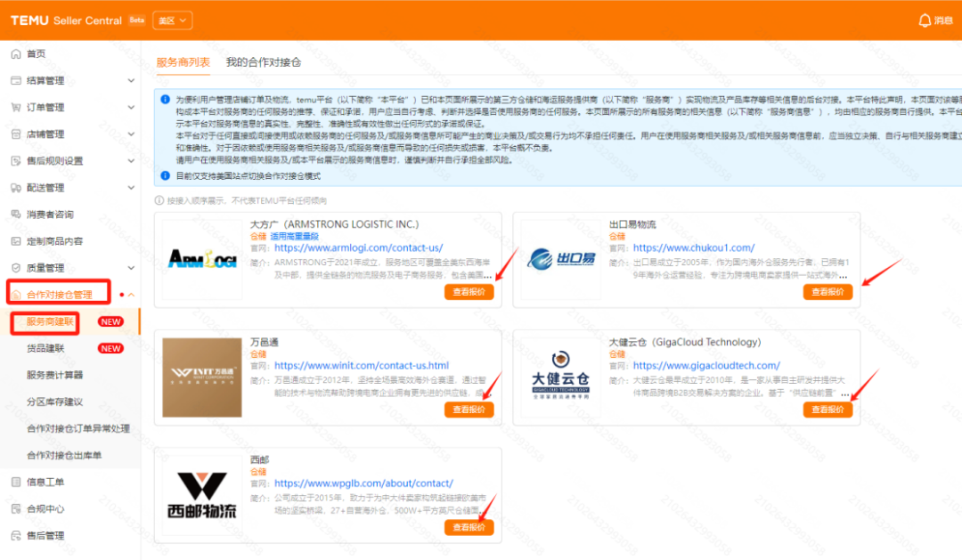
Task: Click 查看报价 for 大方广 Armstrong
Action: [469, 292]
